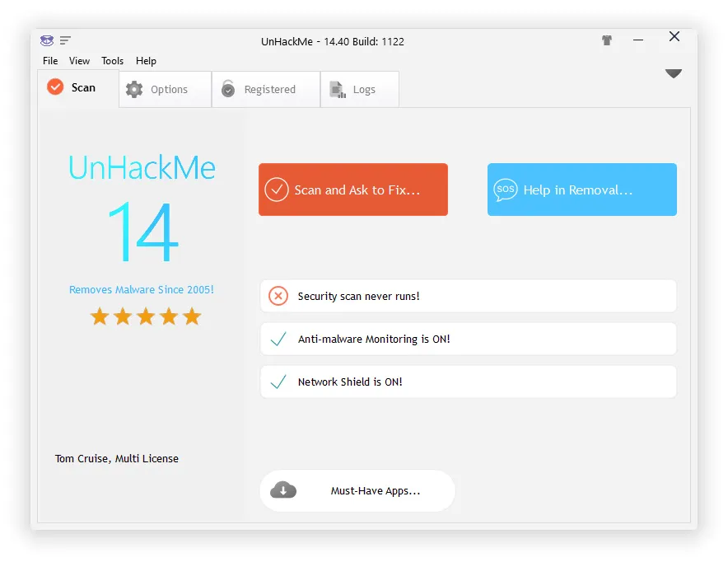The width and height of the screenshot is (728, 562).
Task: Open Must-Have Apps
Action: [x=357, y=491]
